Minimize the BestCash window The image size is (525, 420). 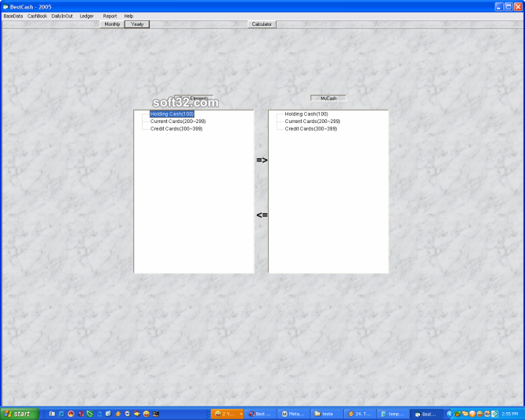coord(499,7)
